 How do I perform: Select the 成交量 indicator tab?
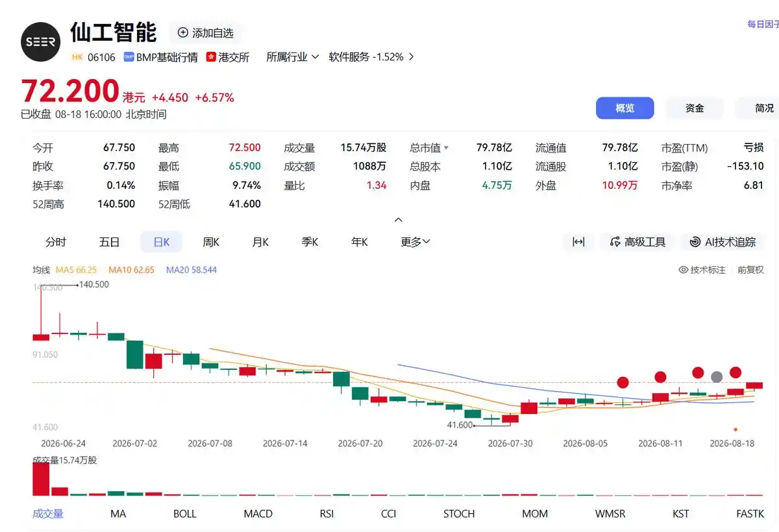(x=48, y=514)
